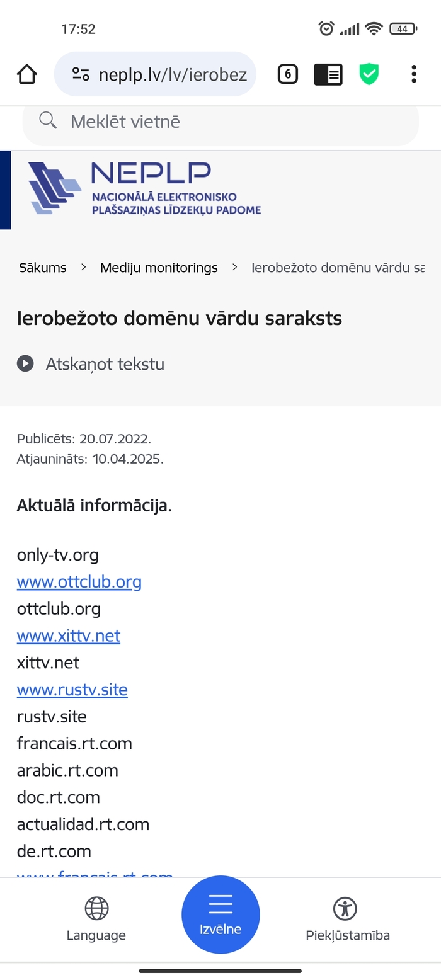Open the Piekļūstamība accessibility options
Screen dimensions: 441x980
coord(347,918)
